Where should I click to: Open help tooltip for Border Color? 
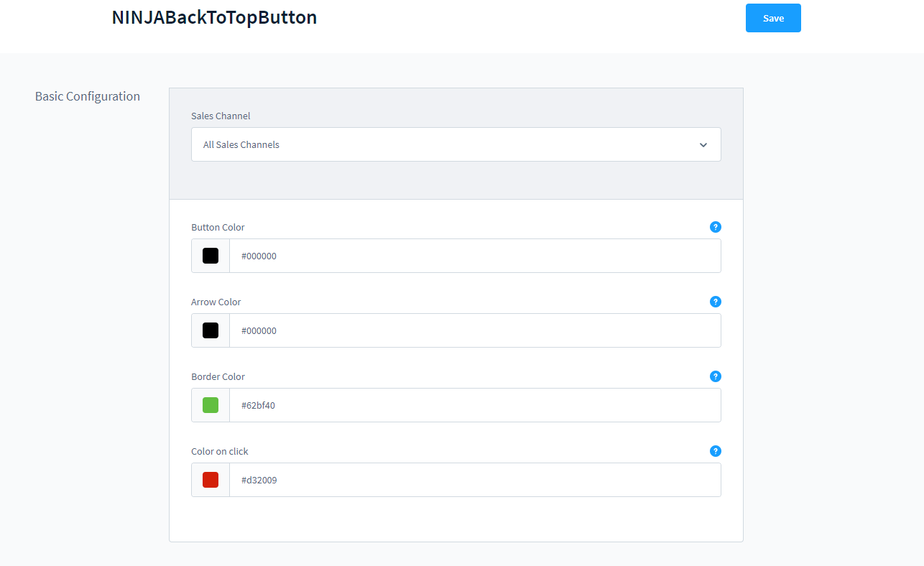(715, 376)
